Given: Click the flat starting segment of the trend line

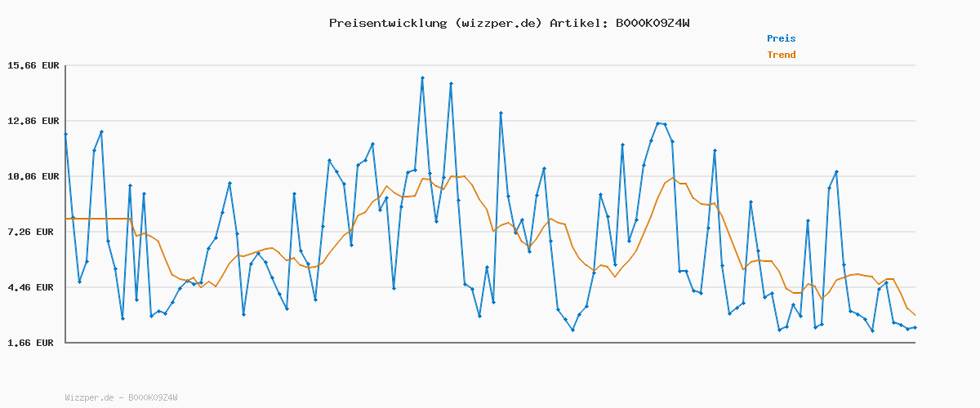Looking at the screenshot, I should (x=98, y=219).
